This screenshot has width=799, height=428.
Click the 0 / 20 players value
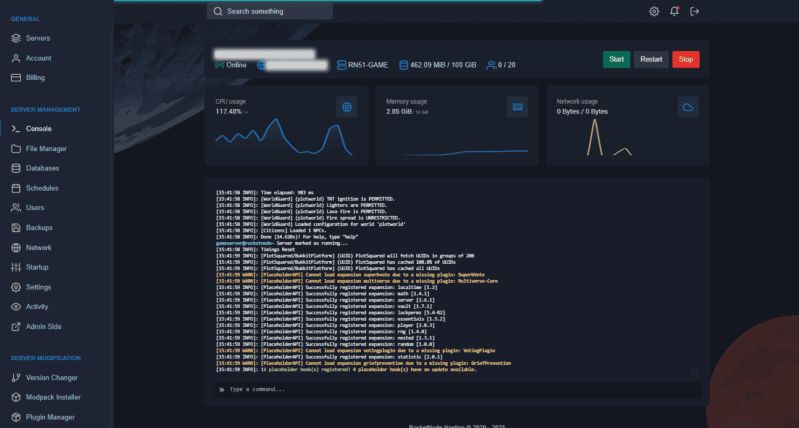tap(507, 65)
